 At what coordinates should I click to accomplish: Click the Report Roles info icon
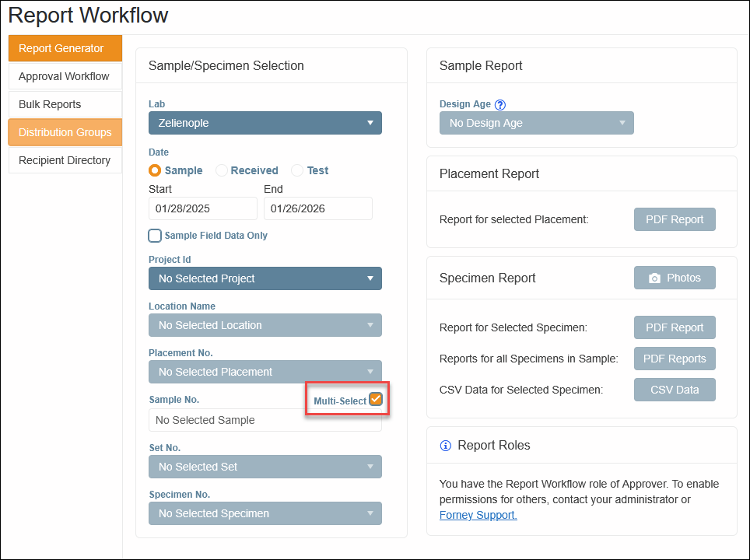pyautogui.click(x=446, y=446)
